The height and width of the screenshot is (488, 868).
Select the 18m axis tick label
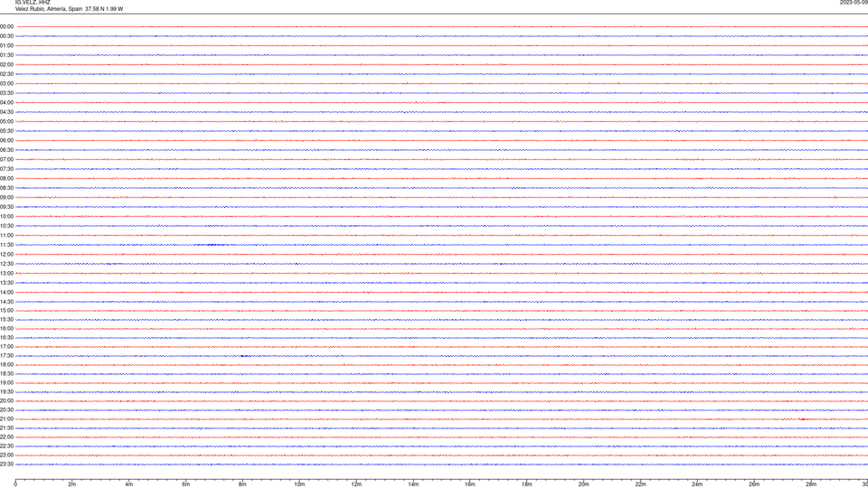pyautogui.click(x=526, y=484)
